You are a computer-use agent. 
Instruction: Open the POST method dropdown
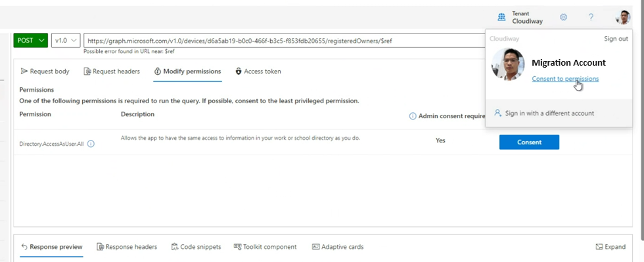pos(31,40)
